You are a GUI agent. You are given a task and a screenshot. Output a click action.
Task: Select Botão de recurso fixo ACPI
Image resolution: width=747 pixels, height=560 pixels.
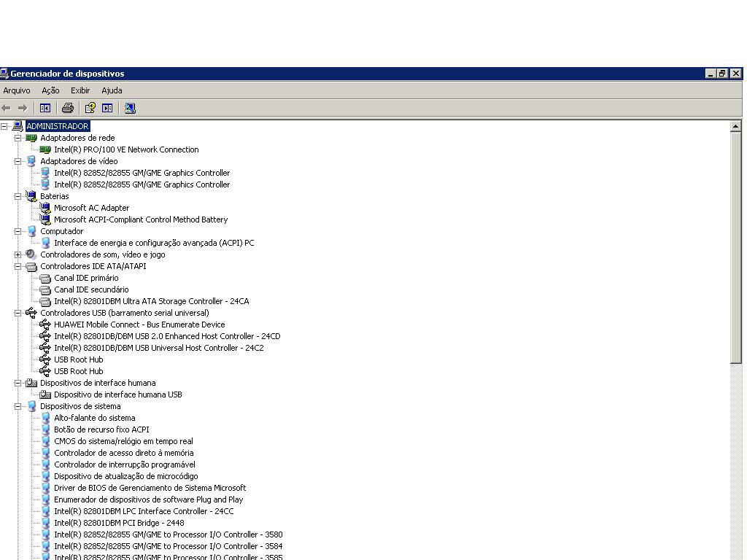click(101, 429)
